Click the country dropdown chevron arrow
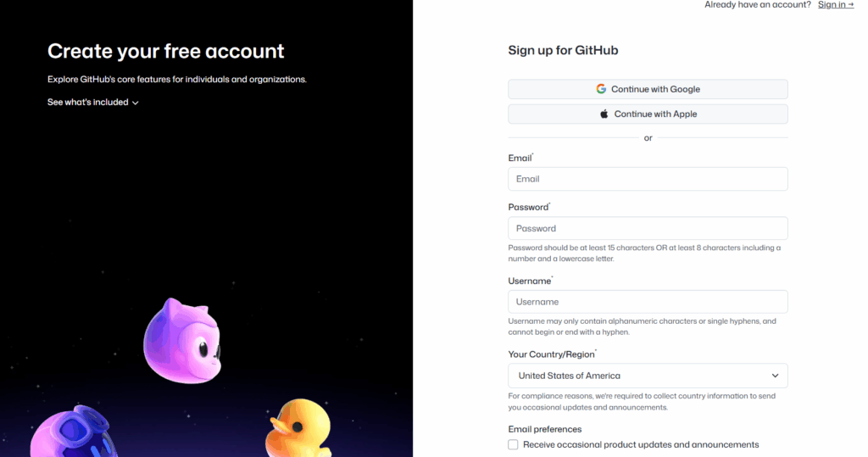 [775, 376]
